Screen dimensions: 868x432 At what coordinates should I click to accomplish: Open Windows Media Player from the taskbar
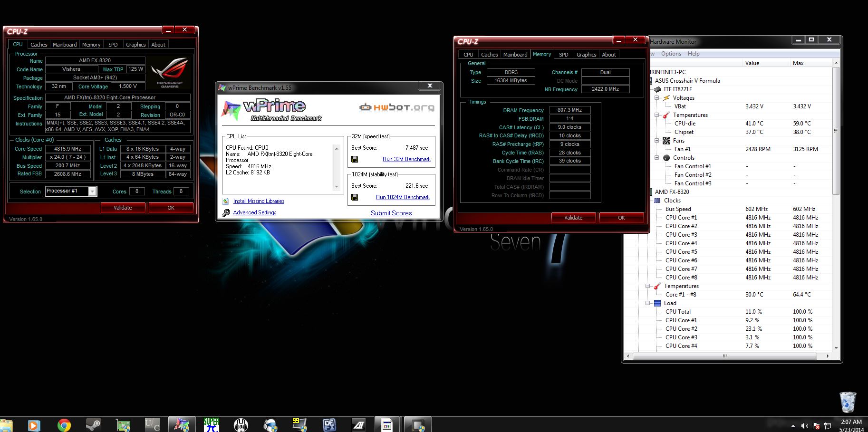tap(34, 424)
